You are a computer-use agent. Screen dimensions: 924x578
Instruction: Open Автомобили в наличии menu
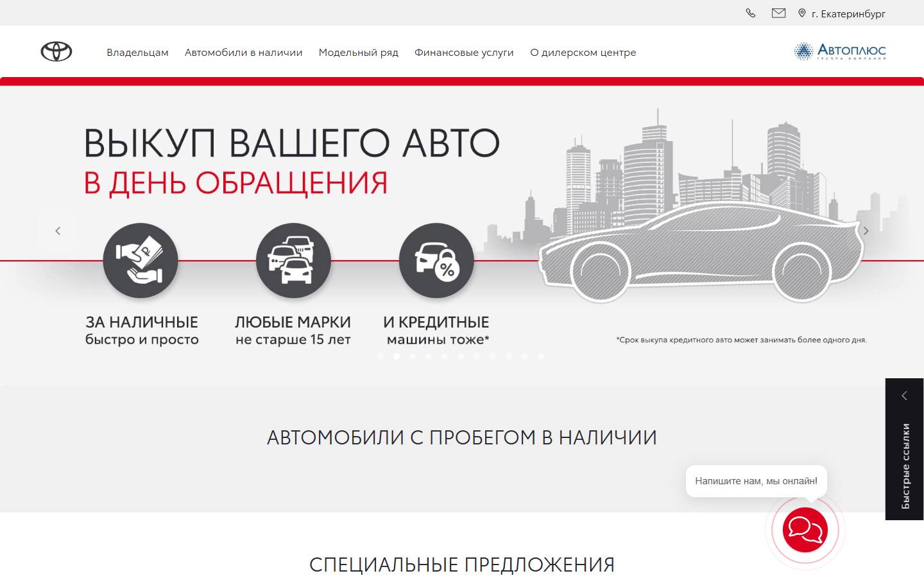coord(243,53)
